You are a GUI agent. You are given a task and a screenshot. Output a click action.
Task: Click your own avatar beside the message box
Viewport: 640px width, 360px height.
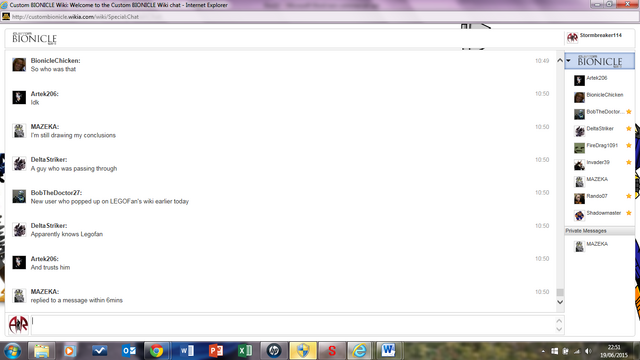[18, 325]
